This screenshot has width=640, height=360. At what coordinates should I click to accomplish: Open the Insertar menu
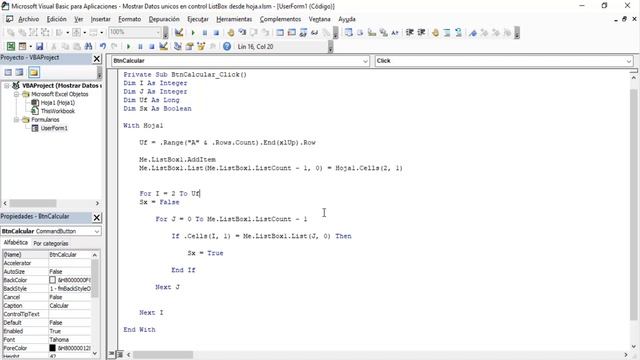pos(100,19)
